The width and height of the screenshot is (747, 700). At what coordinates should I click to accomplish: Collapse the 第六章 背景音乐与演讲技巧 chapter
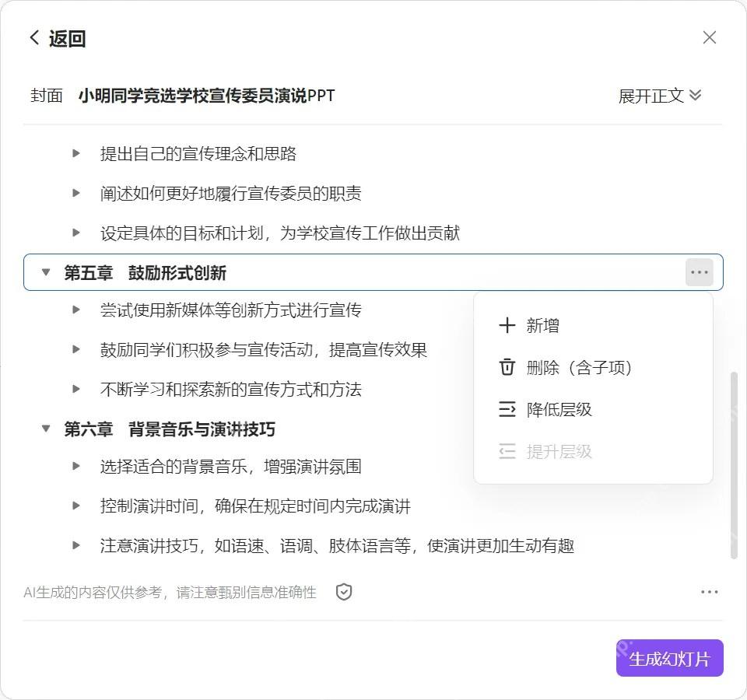pos(46,429)
